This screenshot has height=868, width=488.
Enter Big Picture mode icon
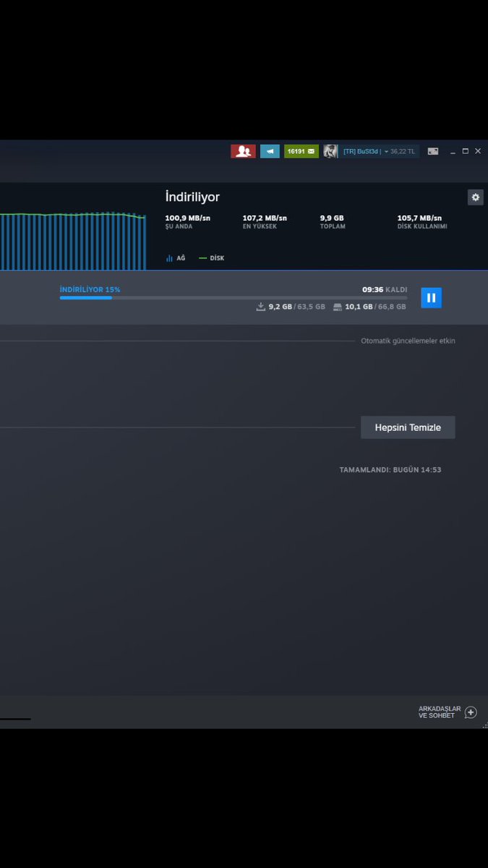(x=433, y=151)
